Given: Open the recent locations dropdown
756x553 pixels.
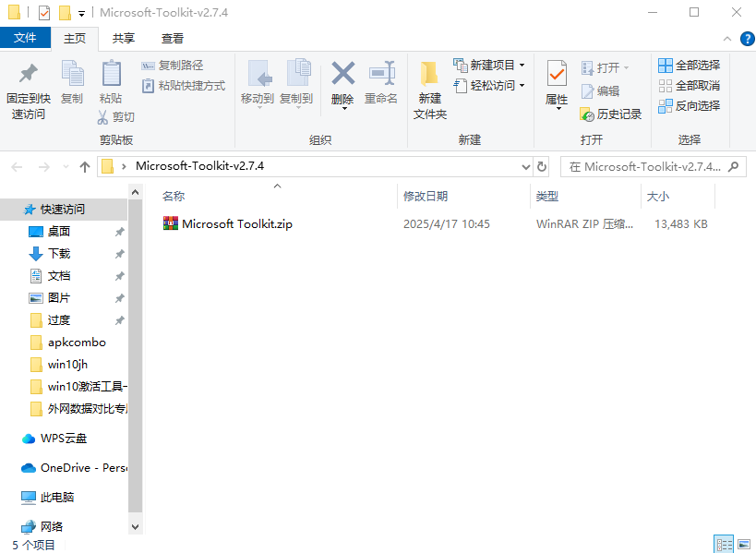Looking at the screenshot, I should (x=66, y=167).
